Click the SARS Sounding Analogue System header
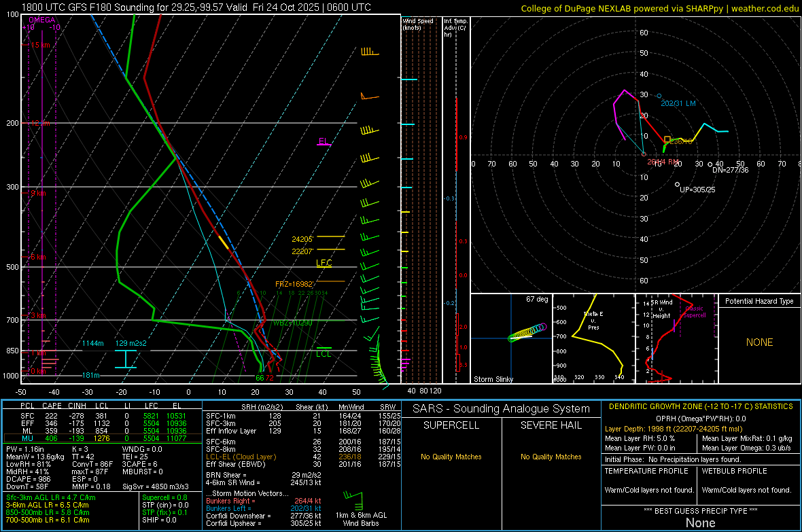This screenshot has width=802, height=532. click(502, 409)
